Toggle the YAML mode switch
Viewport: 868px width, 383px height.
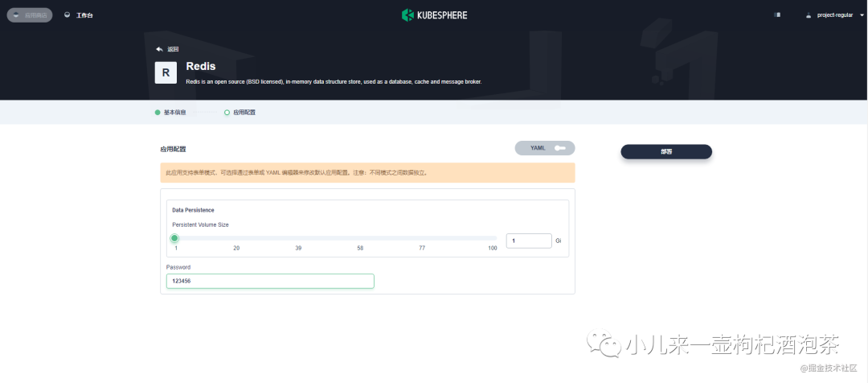point(545,148)
